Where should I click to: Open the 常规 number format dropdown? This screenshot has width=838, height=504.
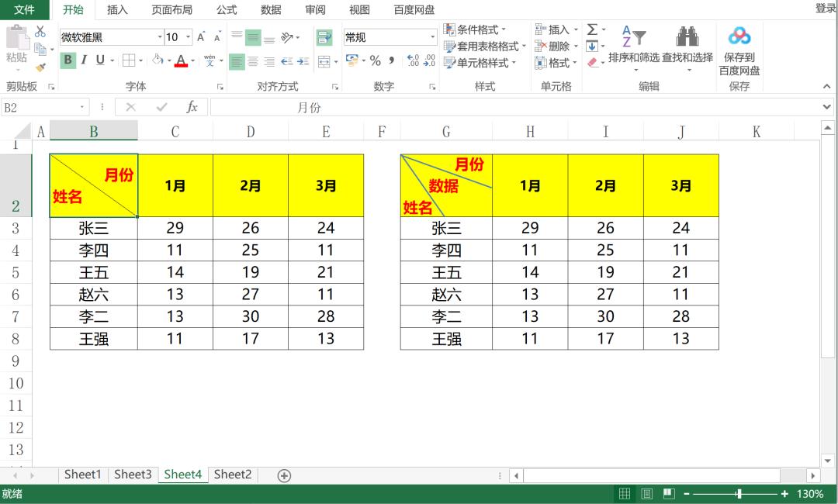(x=433, y=36)
